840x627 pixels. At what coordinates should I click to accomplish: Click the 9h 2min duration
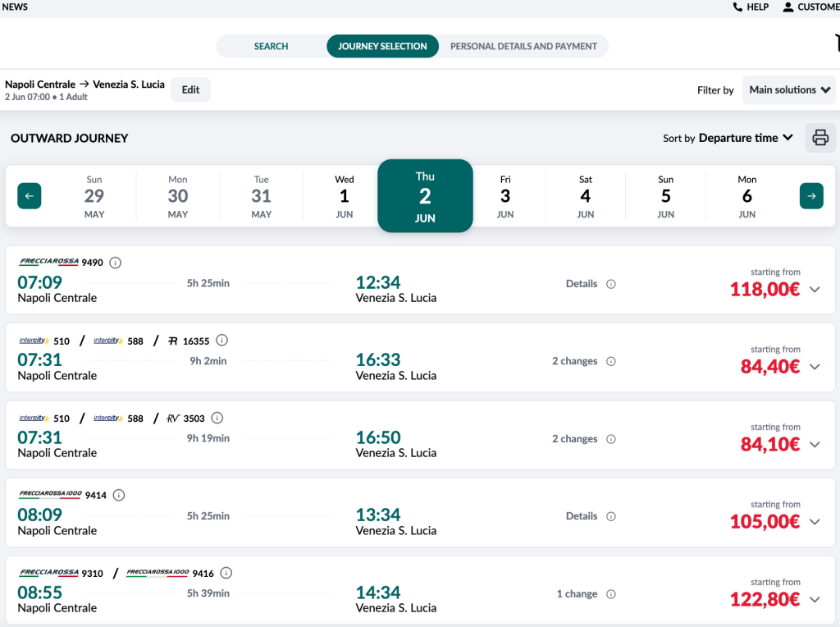[208, 361]
